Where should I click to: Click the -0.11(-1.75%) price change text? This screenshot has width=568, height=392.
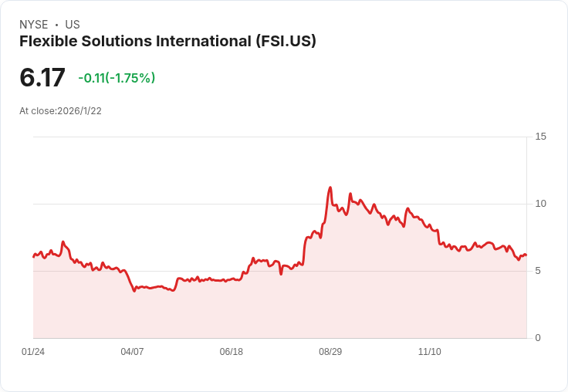(x=117, y=78)
